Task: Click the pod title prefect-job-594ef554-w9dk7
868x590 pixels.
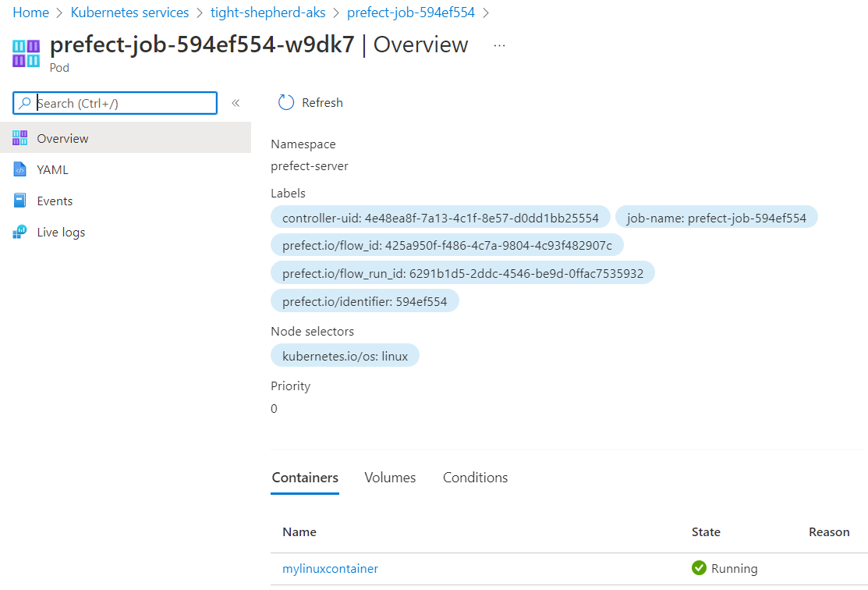Action: coord(202,44)
